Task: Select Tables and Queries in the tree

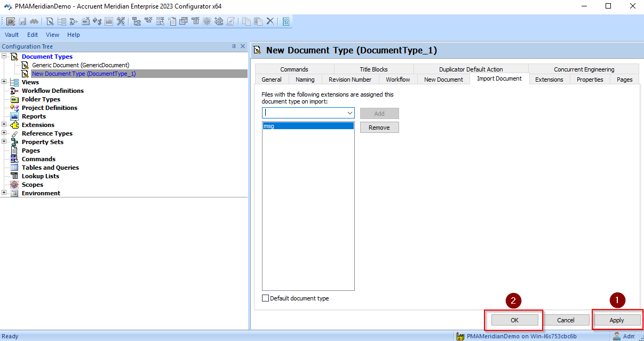Action: [x=50, y=168]
